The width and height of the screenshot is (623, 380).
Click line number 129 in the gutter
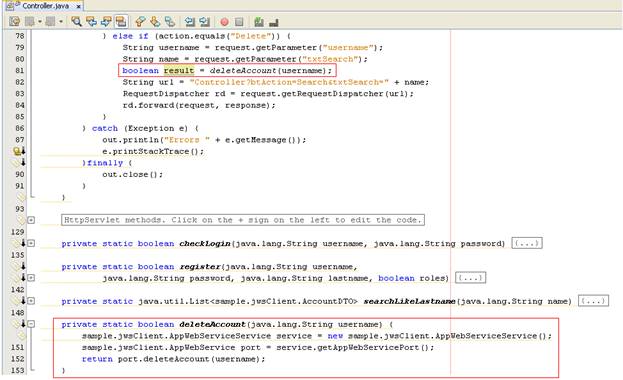18,232
